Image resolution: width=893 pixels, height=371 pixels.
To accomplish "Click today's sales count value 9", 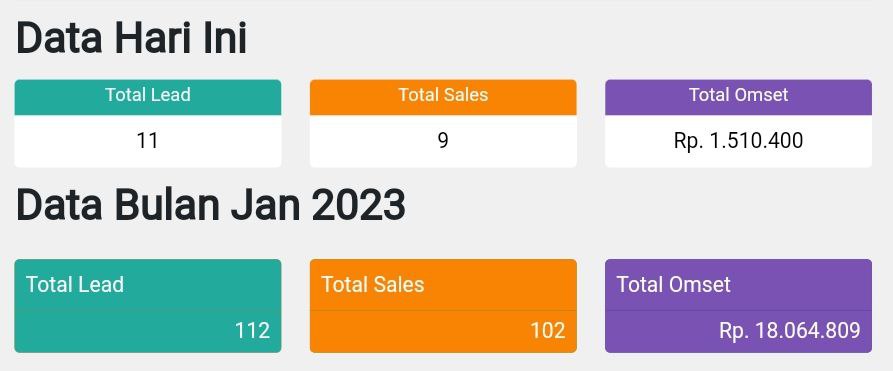I will [443, 140].
